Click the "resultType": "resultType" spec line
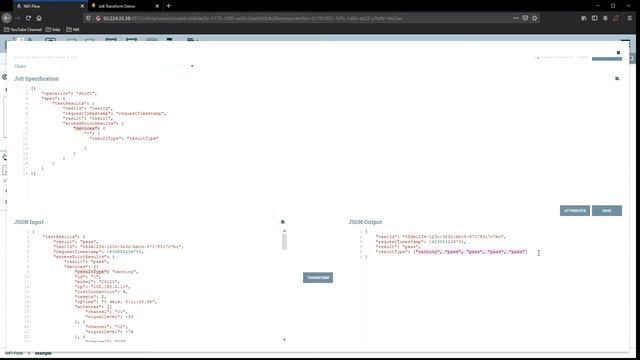 point(124,138)
